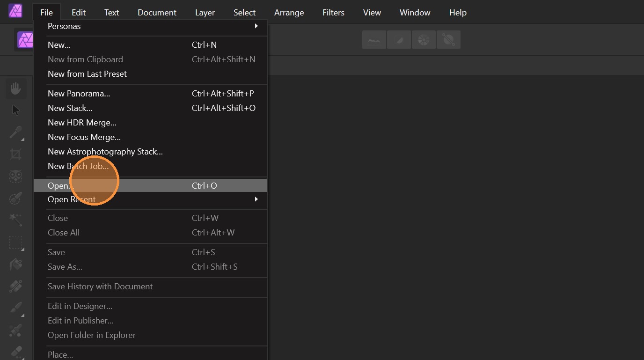
Task: Select the Gradient tool
Action: point(16,287)
